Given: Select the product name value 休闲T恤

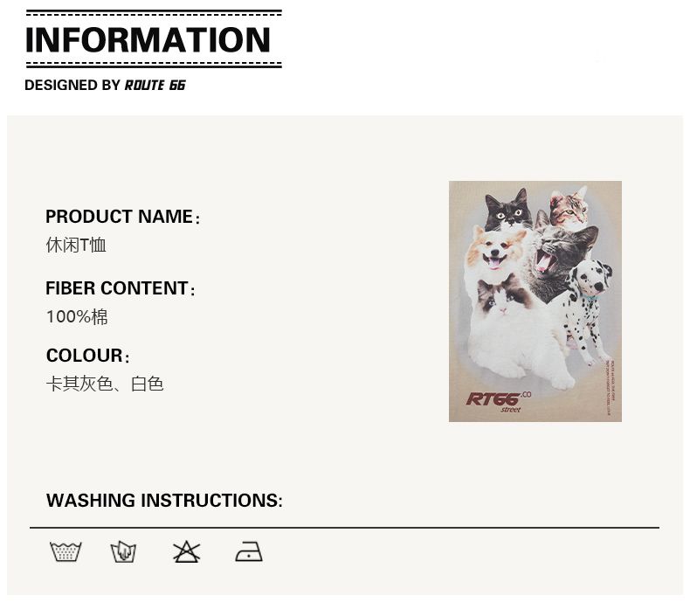Looking at the screenshot, I should [x=76, y=245].
